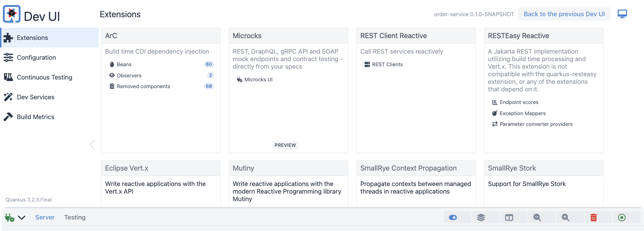
Task: Click the Removed components trash icon
Action: (x=112, y=86)
